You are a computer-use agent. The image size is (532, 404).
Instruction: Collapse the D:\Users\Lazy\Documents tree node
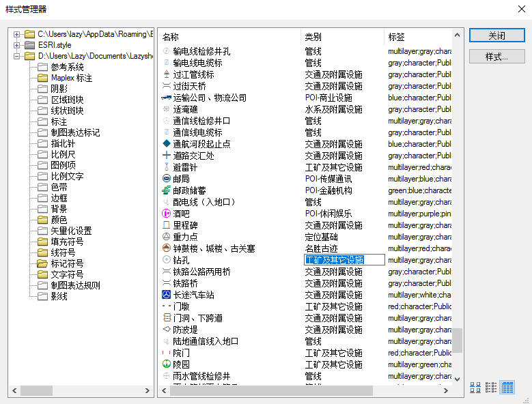pyautogui.click(x=16, y=56)
